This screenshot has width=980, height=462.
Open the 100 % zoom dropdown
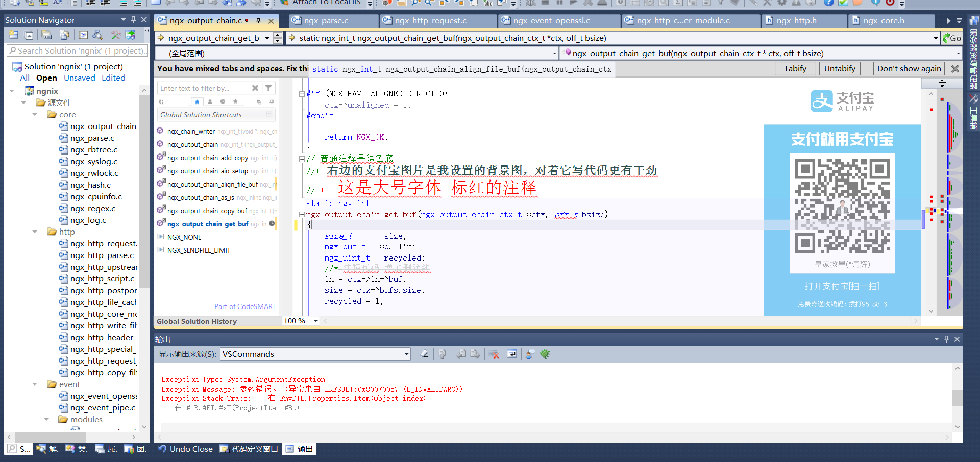click(316, 321)
